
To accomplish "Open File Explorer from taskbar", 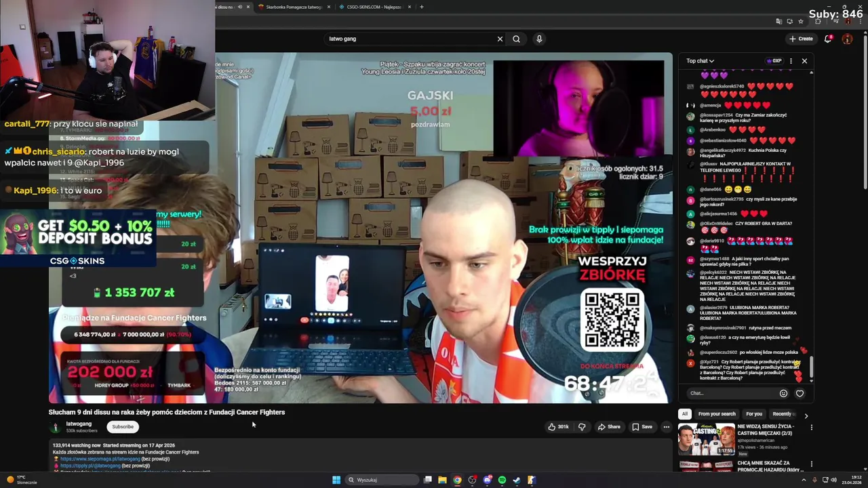I will (x=442, y=480).
